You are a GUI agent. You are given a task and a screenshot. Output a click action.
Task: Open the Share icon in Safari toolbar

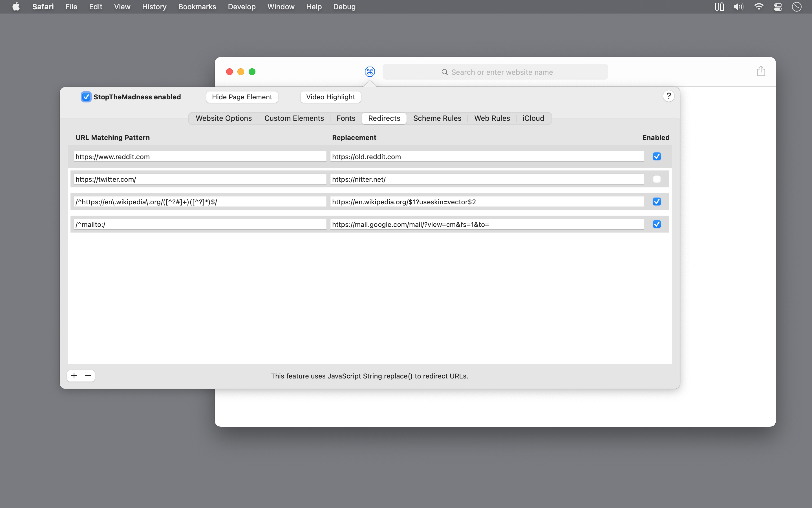(x=761, y=71)
